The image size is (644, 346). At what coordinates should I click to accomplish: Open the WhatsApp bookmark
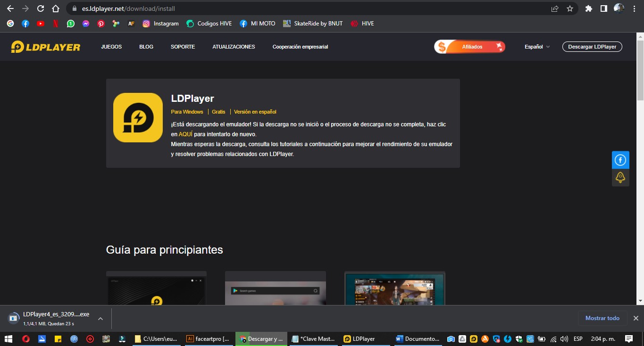(x=71, y=23)
